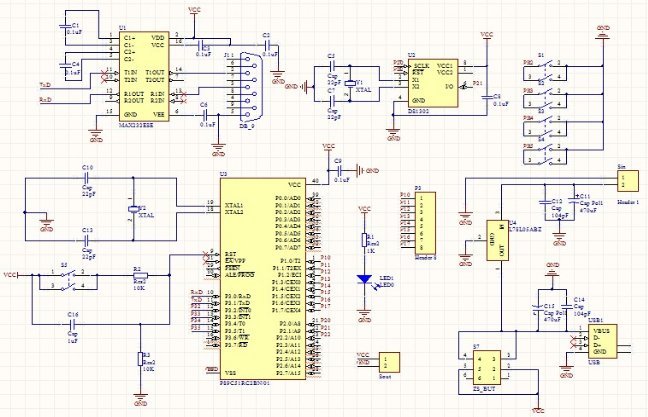Select capacitor C16 1uF
The width and height of the screenshot is (648, 417).
tap(74, 324)
